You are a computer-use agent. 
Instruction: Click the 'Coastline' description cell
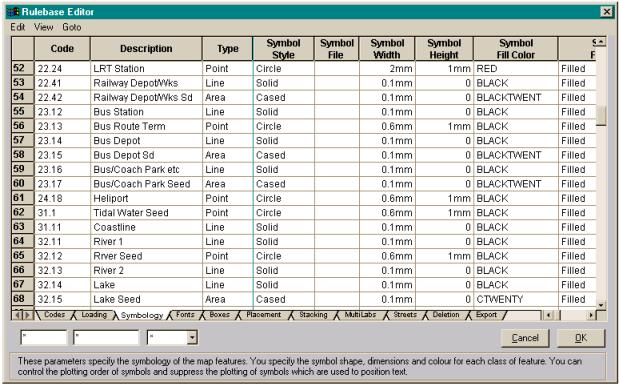click(146, 227)
